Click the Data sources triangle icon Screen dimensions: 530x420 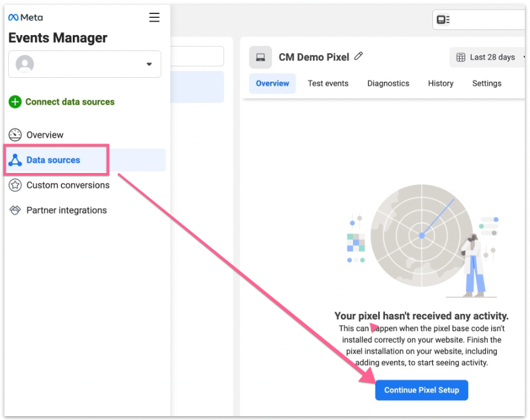[15, 160]
